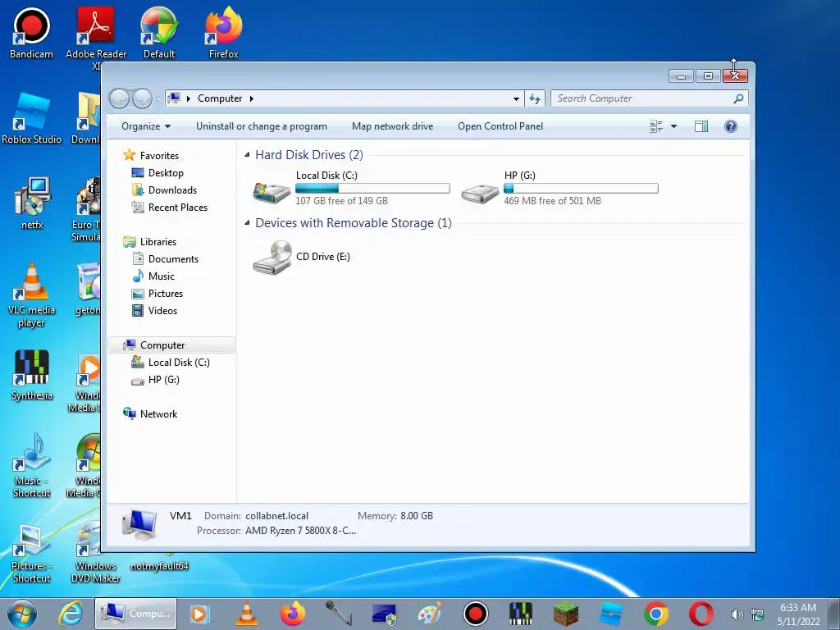The image size is (840, 630).
Task: Select Videos library
Action: (162, 311)
